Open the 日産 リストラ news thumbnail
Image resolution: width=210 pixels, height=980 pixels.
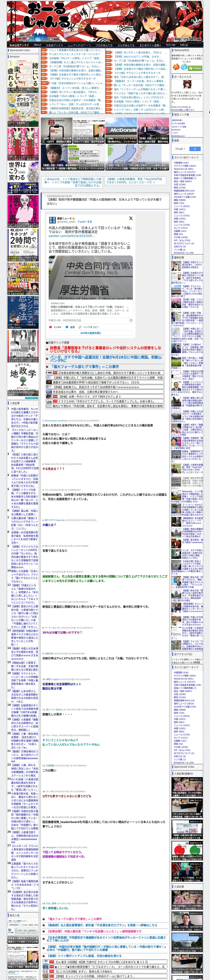[x=153, y=130]
